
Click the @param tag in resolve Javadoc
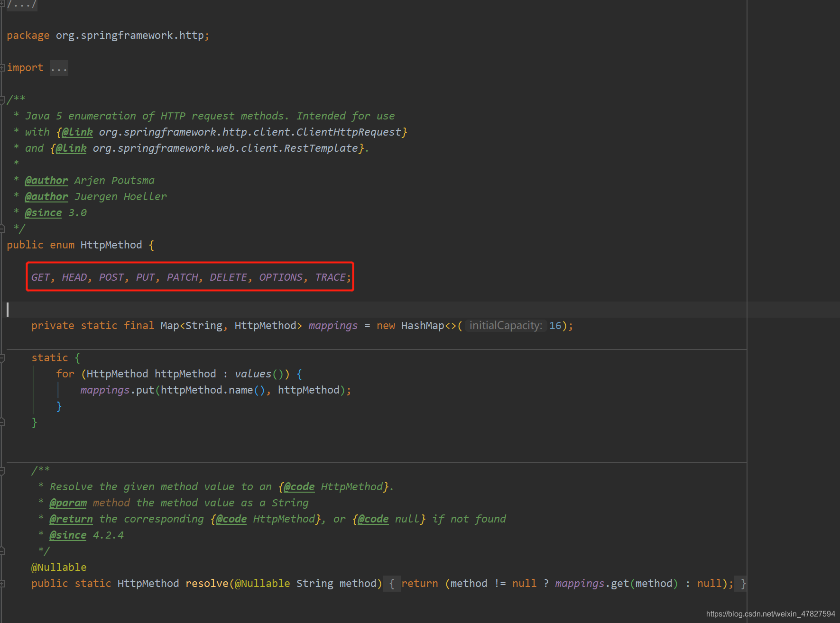tap(68, 503)
